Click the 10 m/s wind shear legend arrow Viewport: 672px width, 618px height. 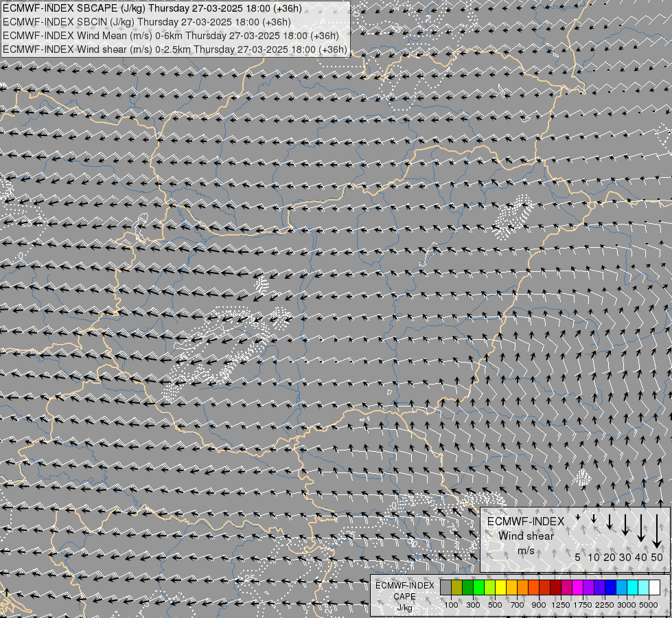594,518
